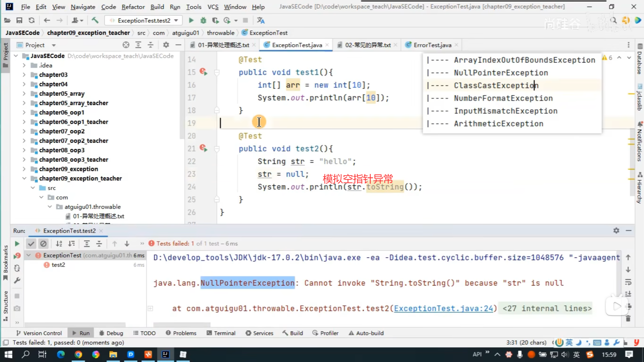
Task: Rerun tests with green play icon
Action: pos(17,244)
